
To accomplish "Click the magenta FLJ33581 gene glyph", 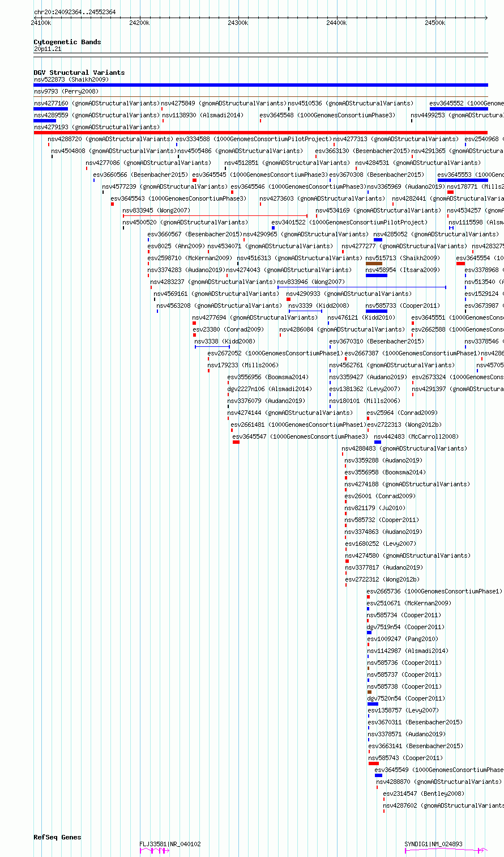I will point(155,850).
